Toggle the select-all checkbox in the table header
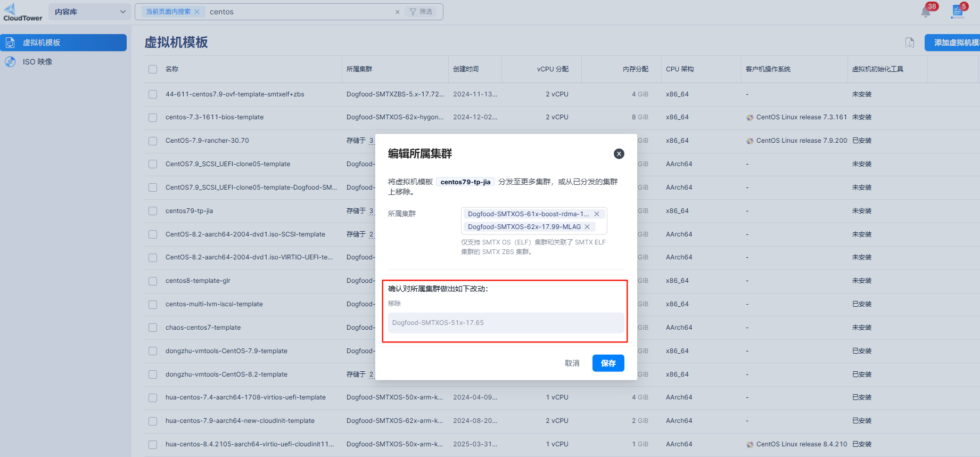Image resolution: width=980 pixels, height=457 pixels. click(153, 69)
